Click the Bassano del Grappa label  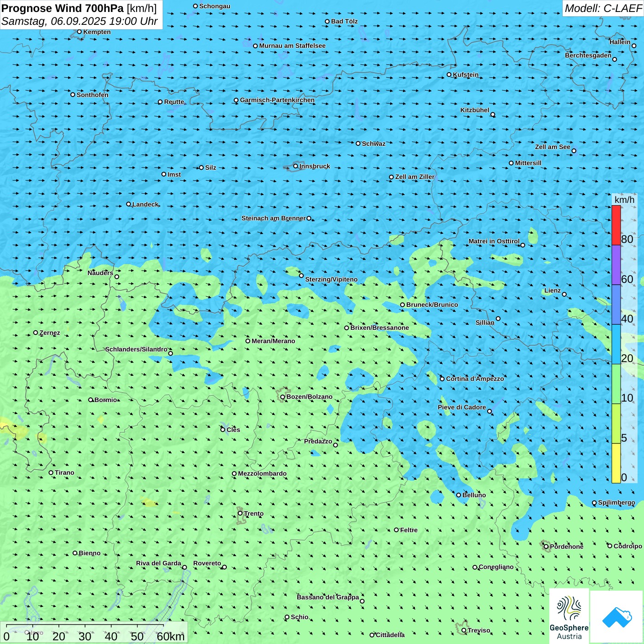328,597
